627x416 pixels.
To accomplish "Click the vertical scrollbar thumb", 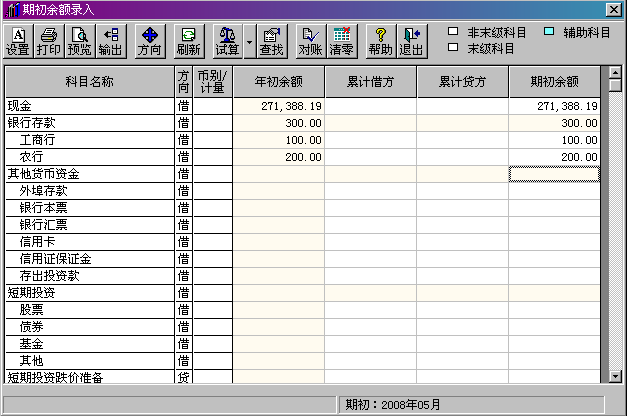I will pos(615,85).
